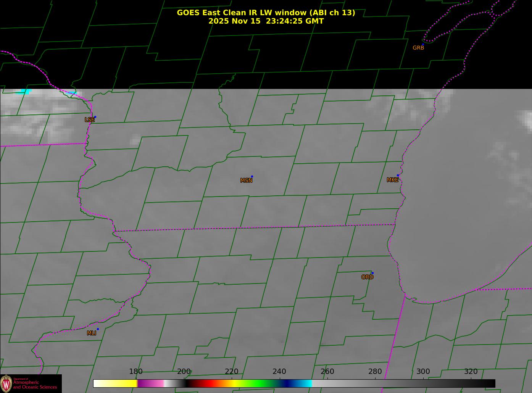Image resolution: width=532 pixels, height=393 pixels.
Task: Select the 300 colorbar tick label
Action: tap(423, 372)
